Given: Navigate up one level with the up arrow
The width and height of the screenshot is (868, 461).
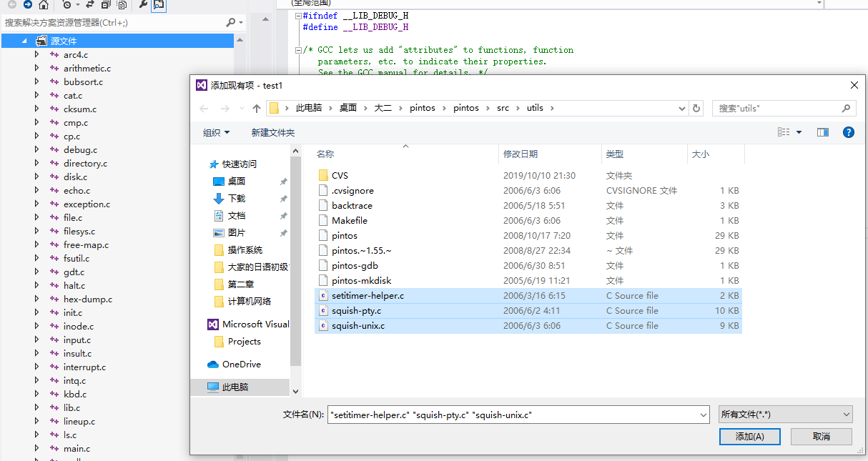Looking at the screenshot, I should pyautogui.click(x=257, y=107).
